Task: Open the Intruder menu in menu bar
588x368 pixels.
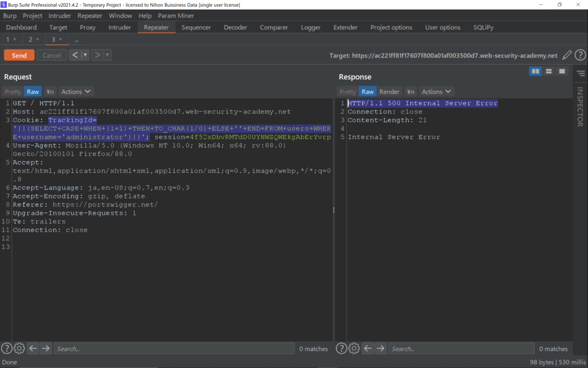Action: (x=60, y=16)
